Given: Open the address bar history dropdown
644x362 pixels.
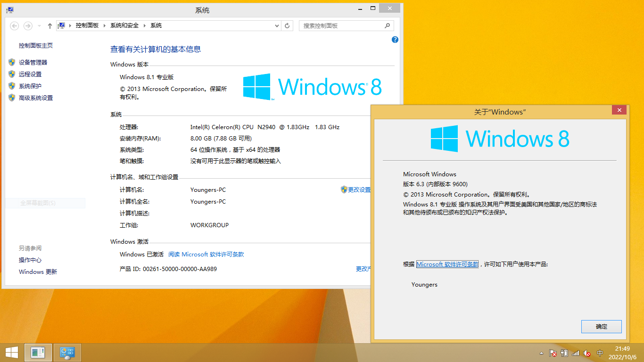Looking at the screenshot, I should pyautogui.click(x=277, y=26).
